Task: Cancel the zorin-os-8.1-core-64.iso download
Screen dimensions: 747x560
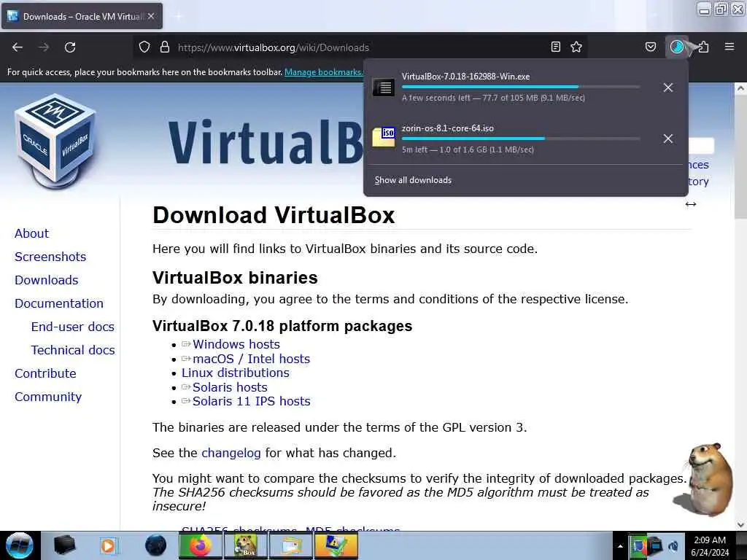Action: (668, 139)
